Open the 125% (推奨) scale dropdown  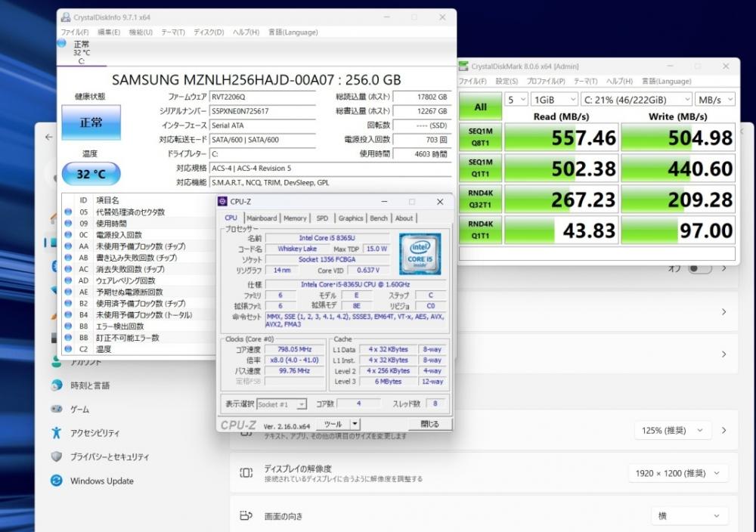[x=673, y=430]
